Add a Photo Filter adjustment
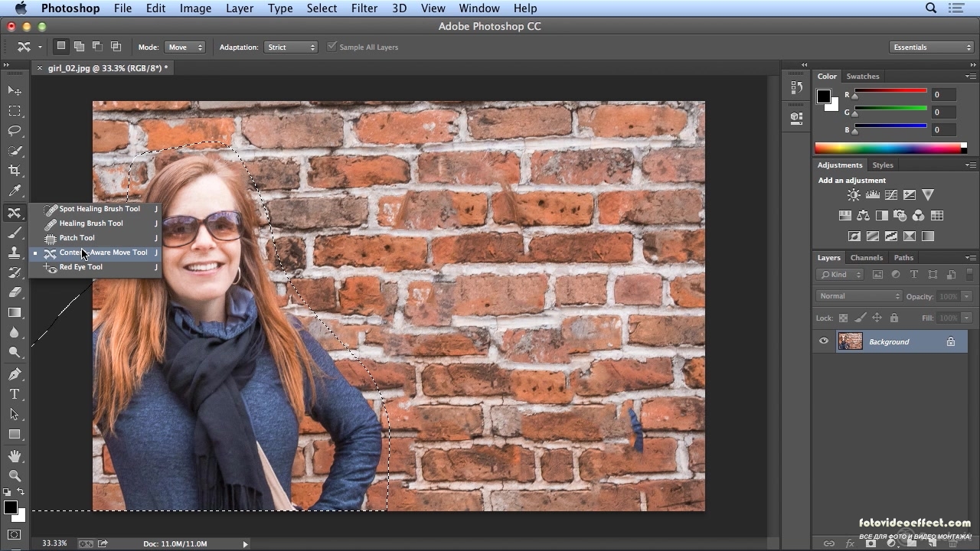The image size is (980, 551). pyautogui.click(x=900, y=216)
